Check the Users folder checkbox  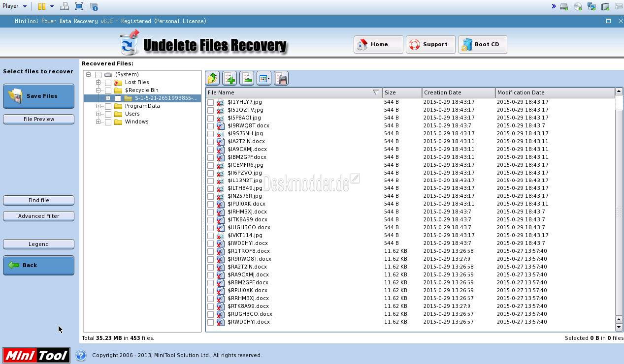[x=108, y=114]
